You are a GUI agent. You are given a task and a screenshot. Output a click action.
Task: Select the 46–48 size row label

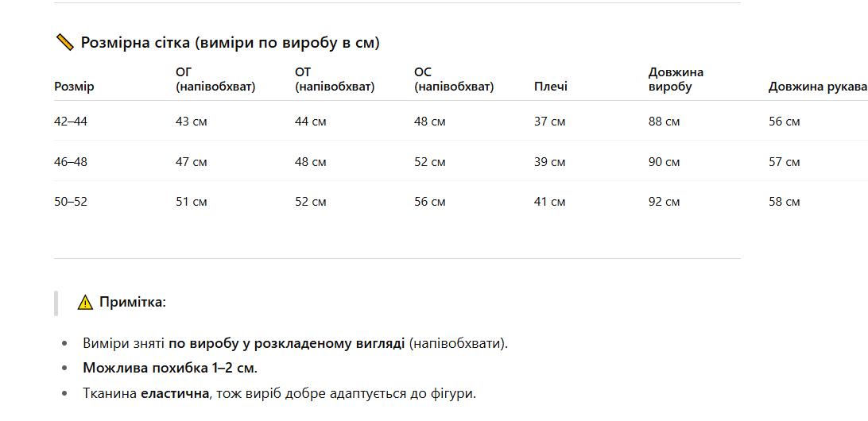(x=71, y=162)
